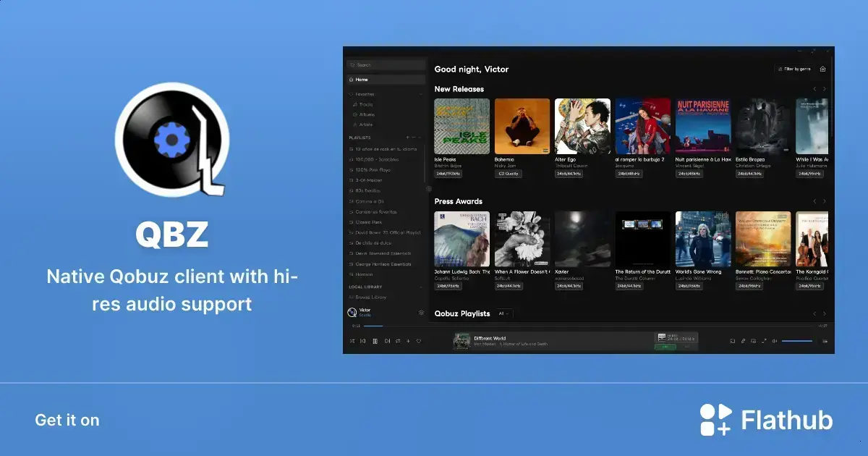
Task: Click the sidebar collapse handle
Action: [428, 189]
